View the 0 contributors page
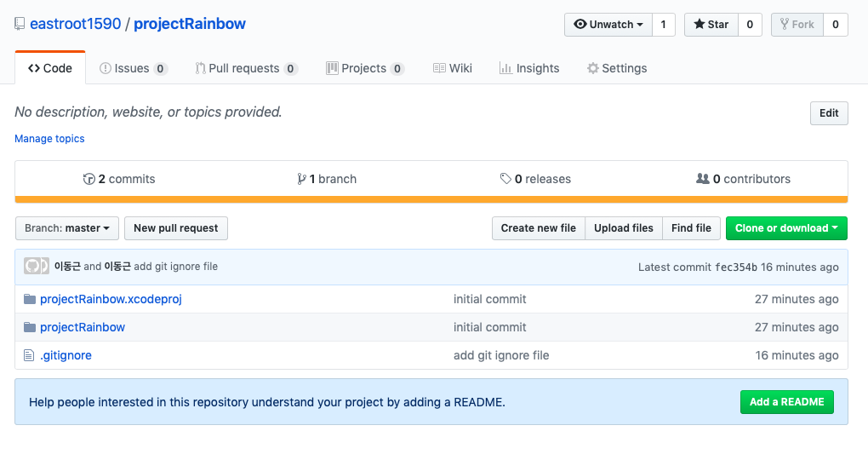Image resolution: width=868 pixels, height=460 pixels. point(743,179)
